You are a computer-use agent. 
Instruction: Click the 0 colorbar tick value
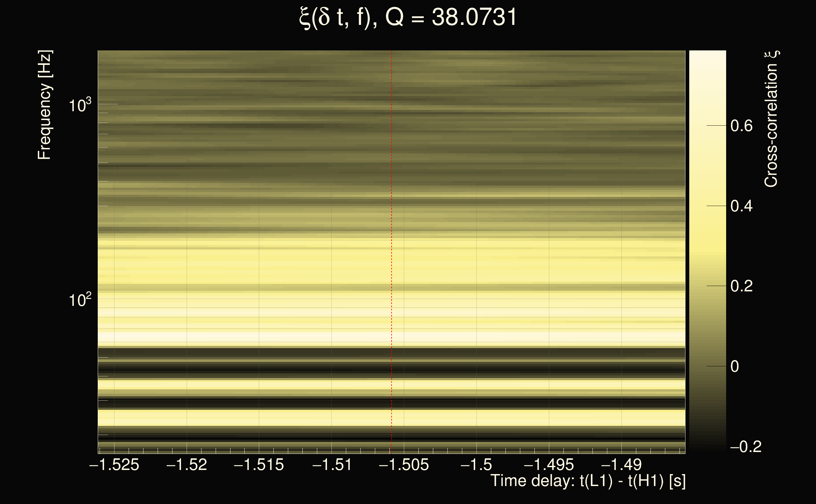[735, 366]
